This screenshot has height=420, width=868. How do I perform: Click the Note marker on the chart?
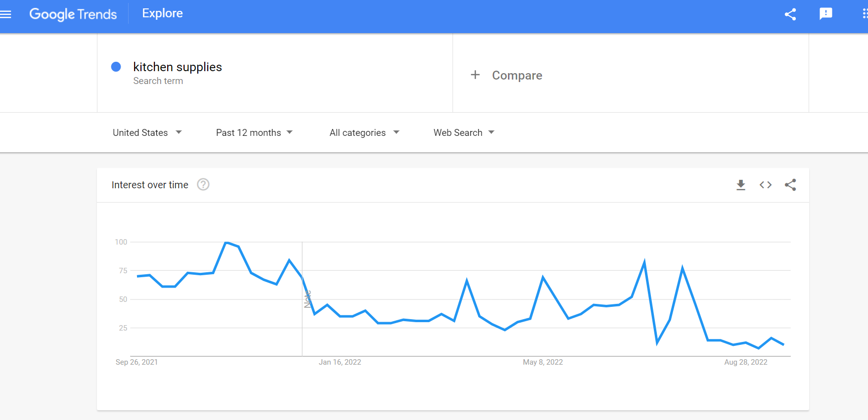(x=307, y=299)
